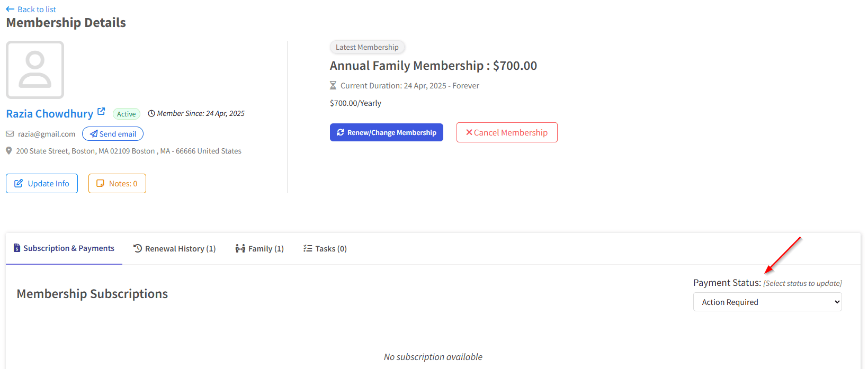The height and width of the screenshot is (369, 868).
Task: Click Renew/Change Membership button
Action: pyautogui.click(x=387, y=132)
